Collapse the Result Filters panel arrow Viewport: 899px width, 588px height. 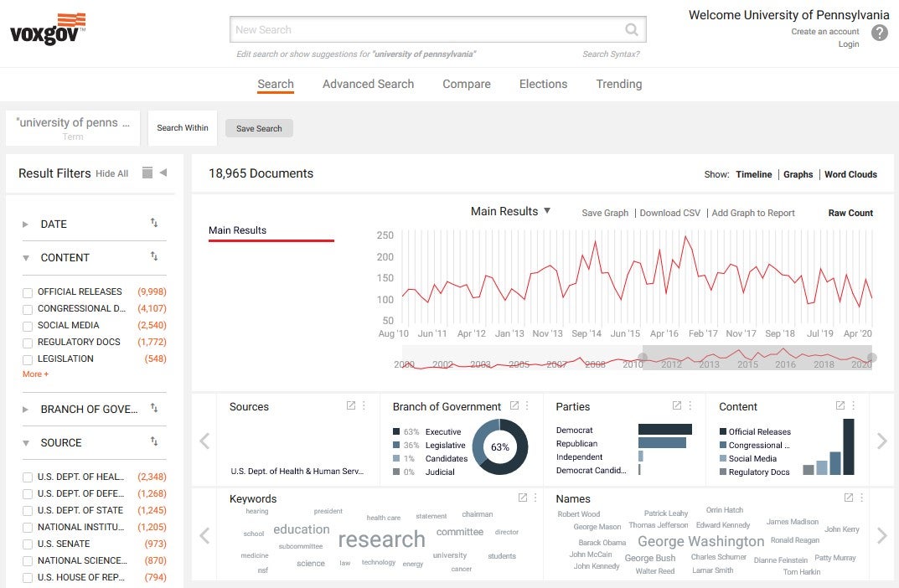(x=163, y=173)
